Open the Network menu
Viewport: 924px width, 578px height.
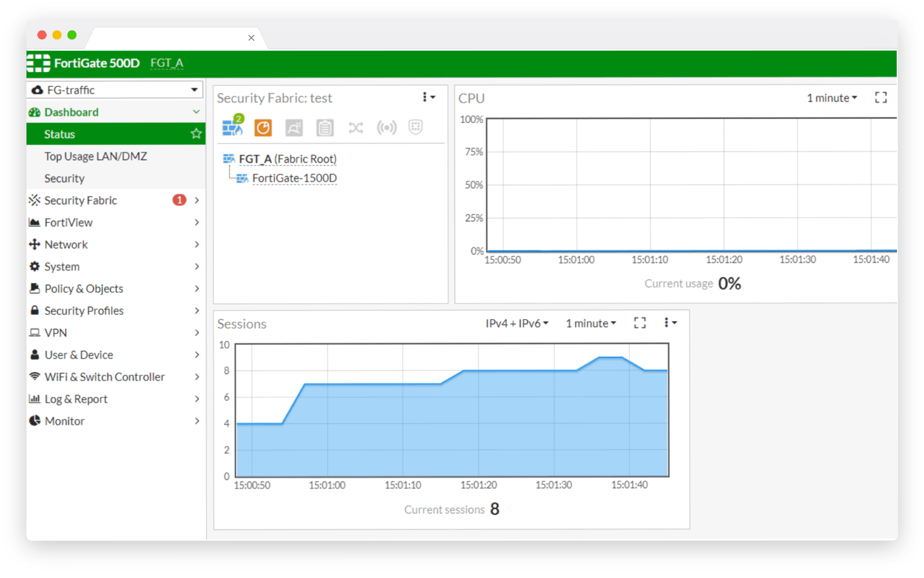[x=116, y=244]
